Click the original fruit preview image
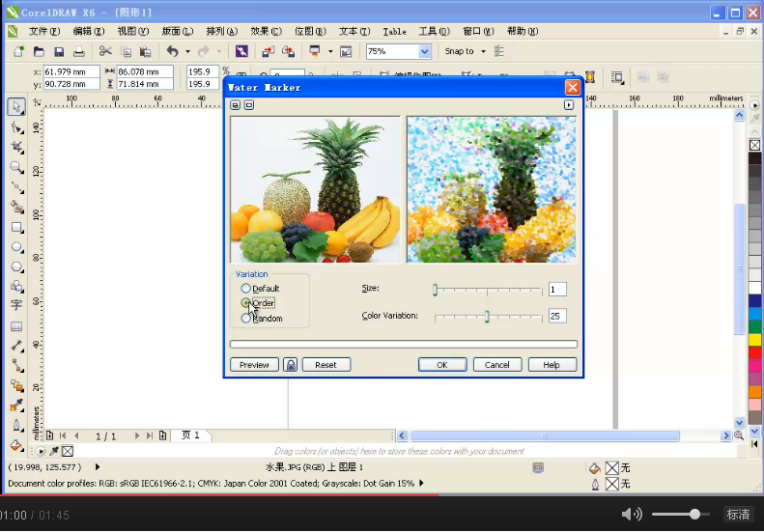Viewport: 764px width, 532px height. 315,190
